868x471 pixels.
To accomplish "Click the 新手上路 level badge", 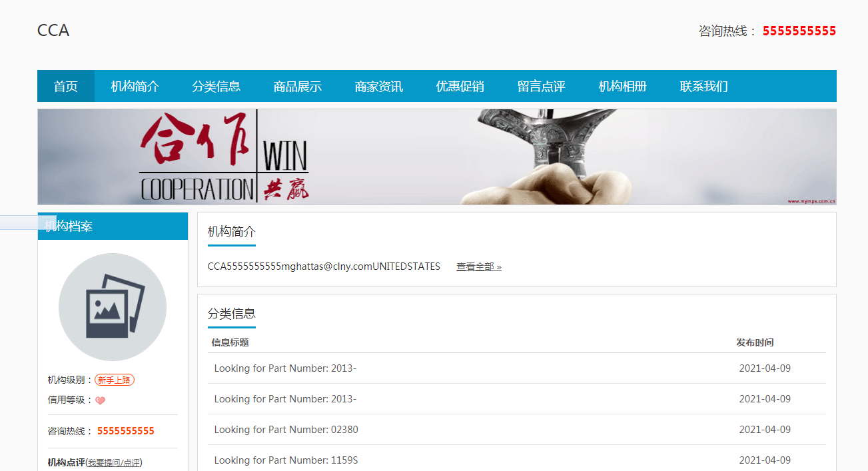I will pyautogui.click(x=114, y=380).
